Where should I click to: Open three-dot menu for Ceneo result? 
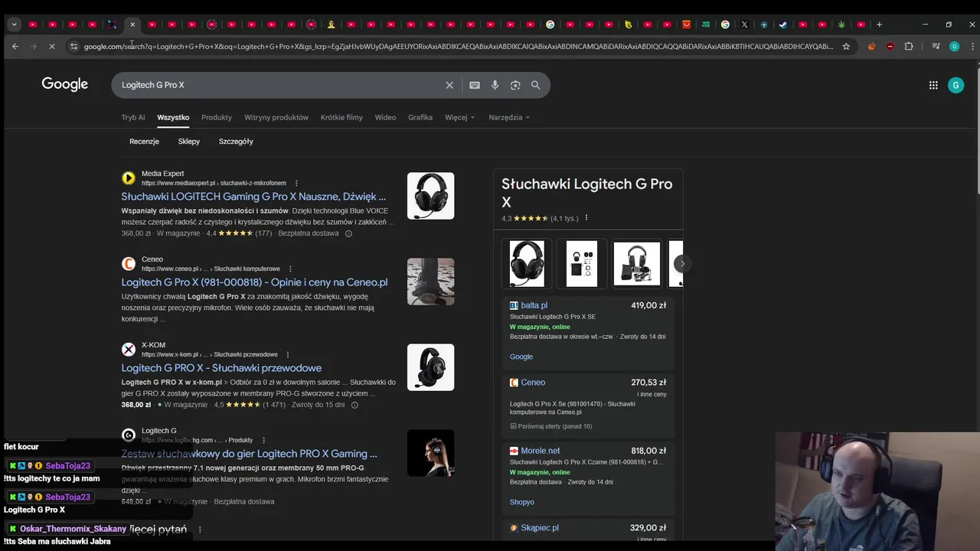290,269
